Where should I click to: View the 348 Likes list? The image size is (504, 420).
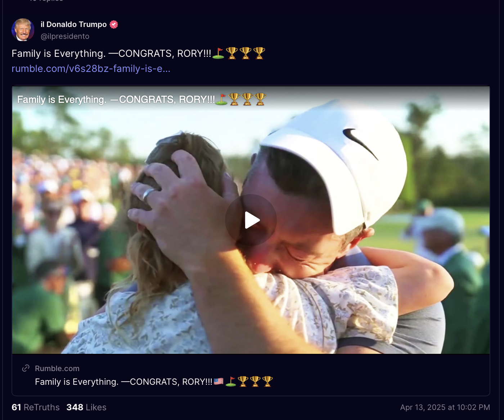point(86,407)
